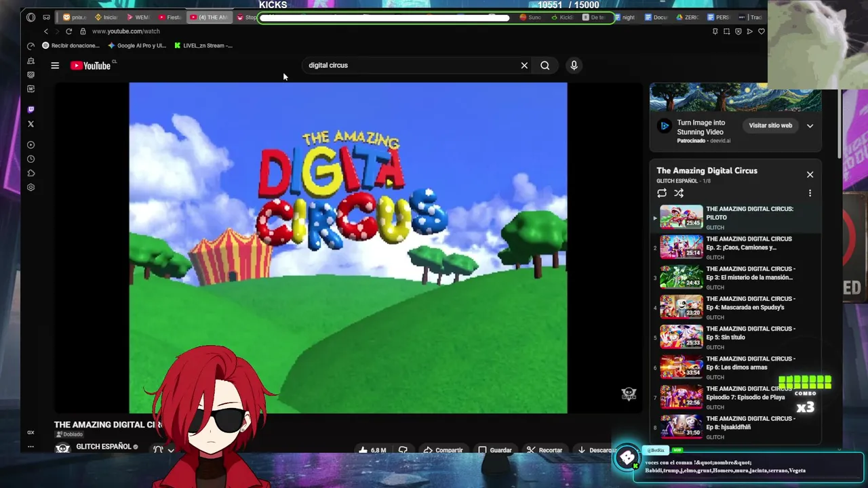Run the search with the magnifier button
The height and width of the screenshot is (488, 868).
545,66
